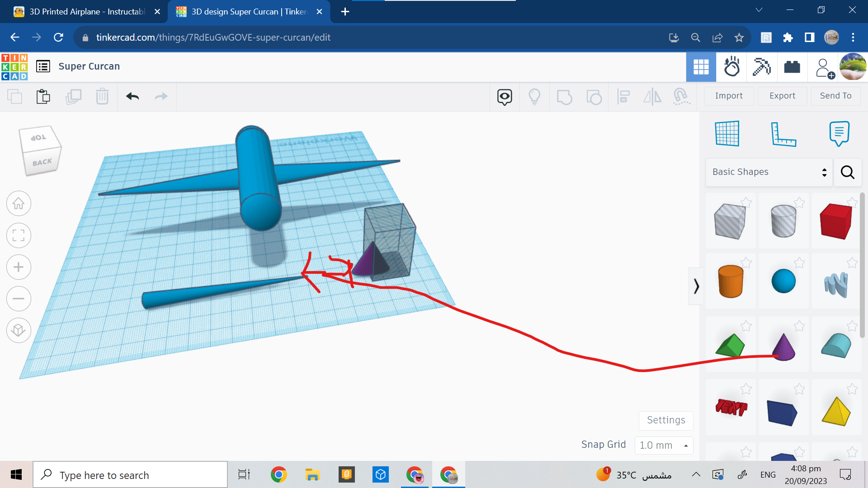
Task: Favorite the red box shape star
Action: [852, 202]
